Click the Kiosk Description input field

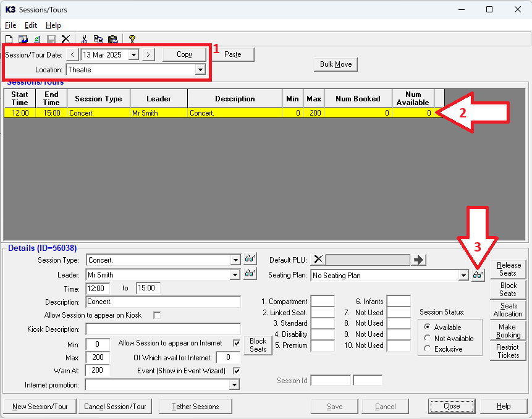coord(163,329)
